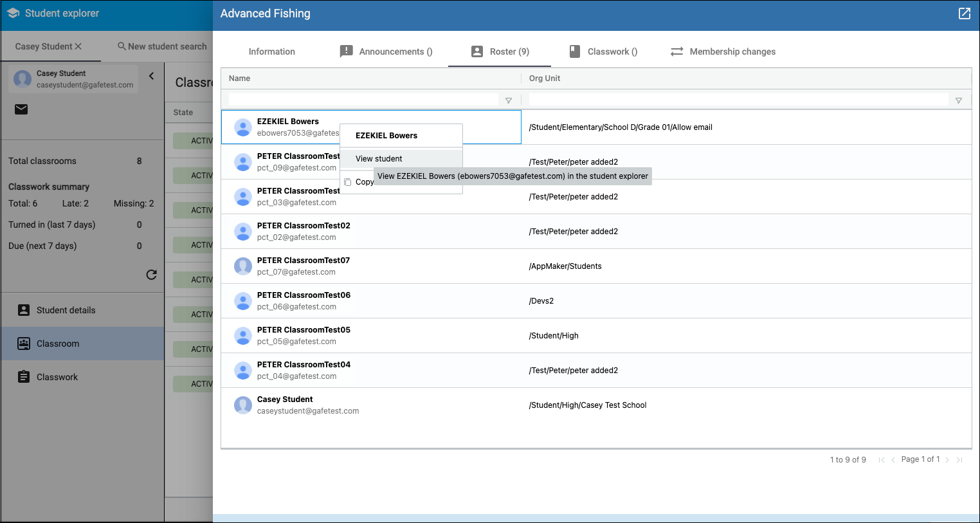The image size is (980, 523).
Task: Open Org Unit column filter funnel
Action: [x=959, y=100]
